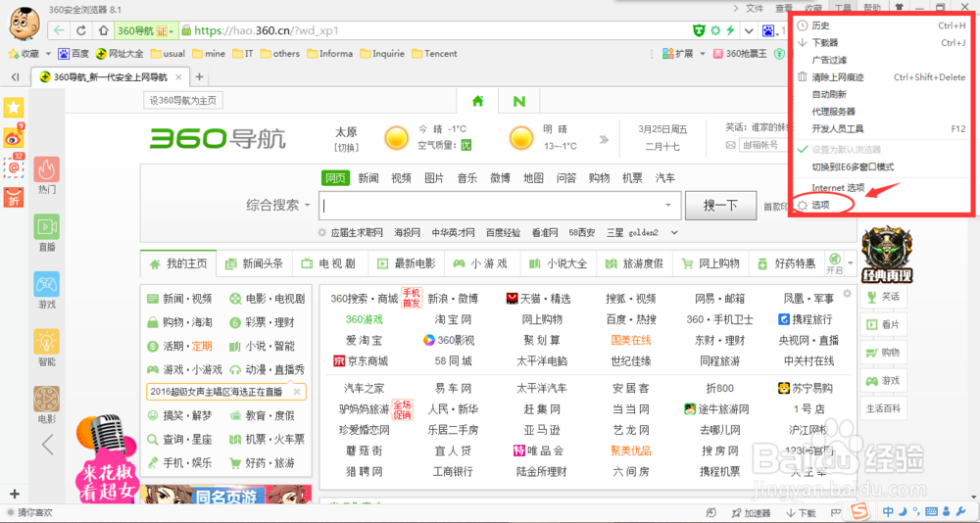This screenshot has height=523, width=980.
Task: Click the skin shirt icon in title bar
Action: click(899, 8)
